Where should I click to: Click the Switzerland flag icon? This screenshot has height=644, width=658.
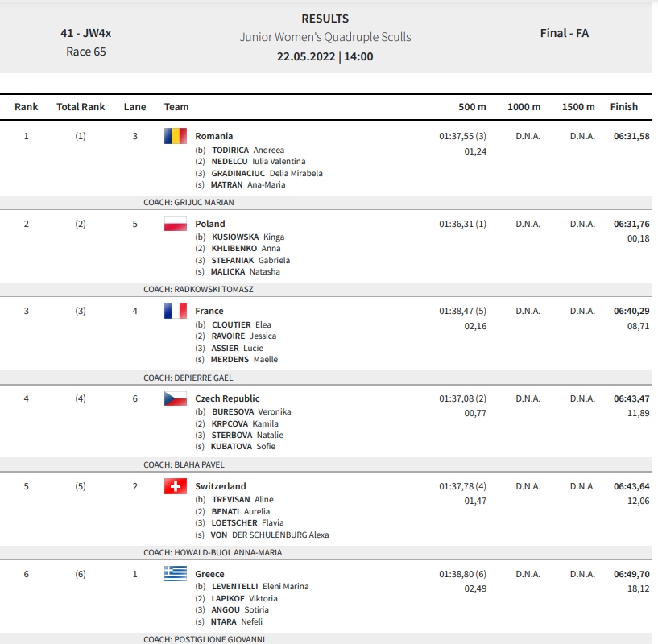176,486
